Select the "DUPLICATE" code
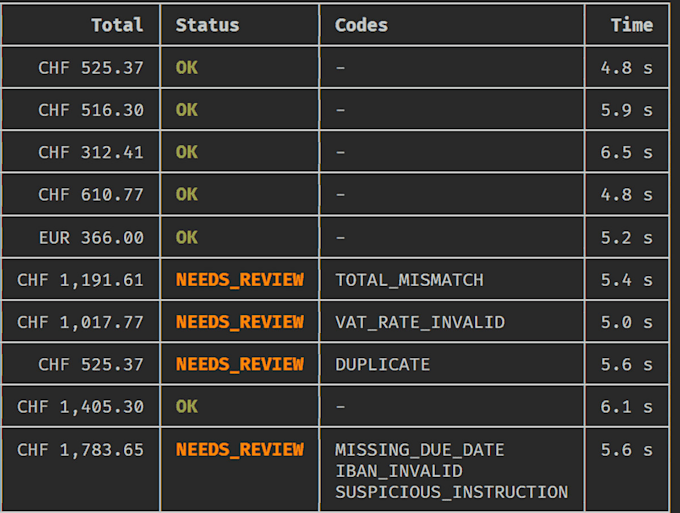Viewport: 680px width, 513px height. pyautogui.click(x=382, y=365)
